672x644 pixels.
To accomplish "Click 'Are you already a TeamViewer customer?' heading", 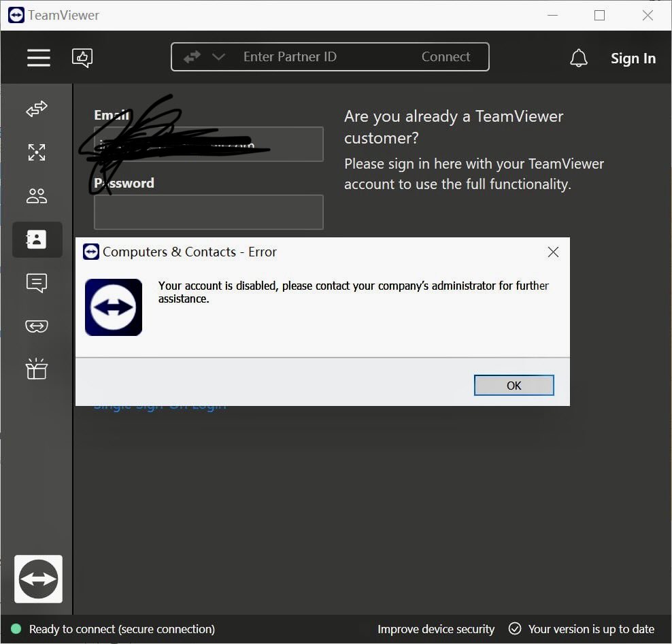I will click(454, 127).
